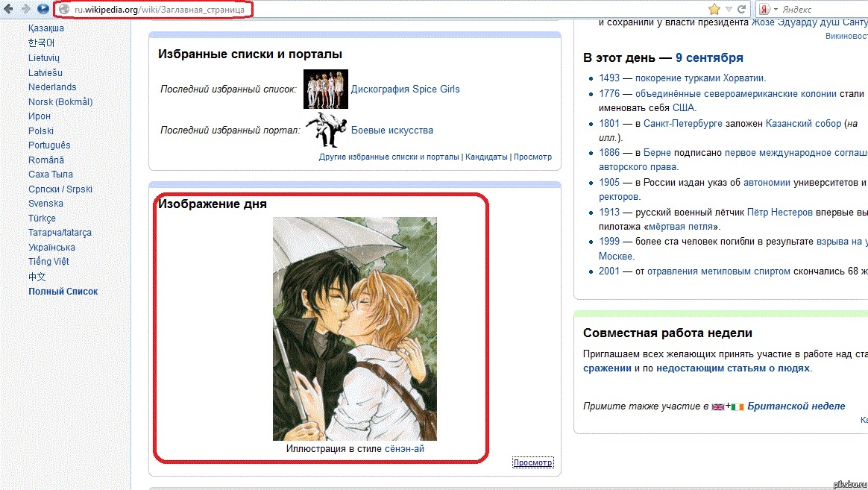
Task: Switch to Татарча/tatarça language
Action: click(60, 233)
